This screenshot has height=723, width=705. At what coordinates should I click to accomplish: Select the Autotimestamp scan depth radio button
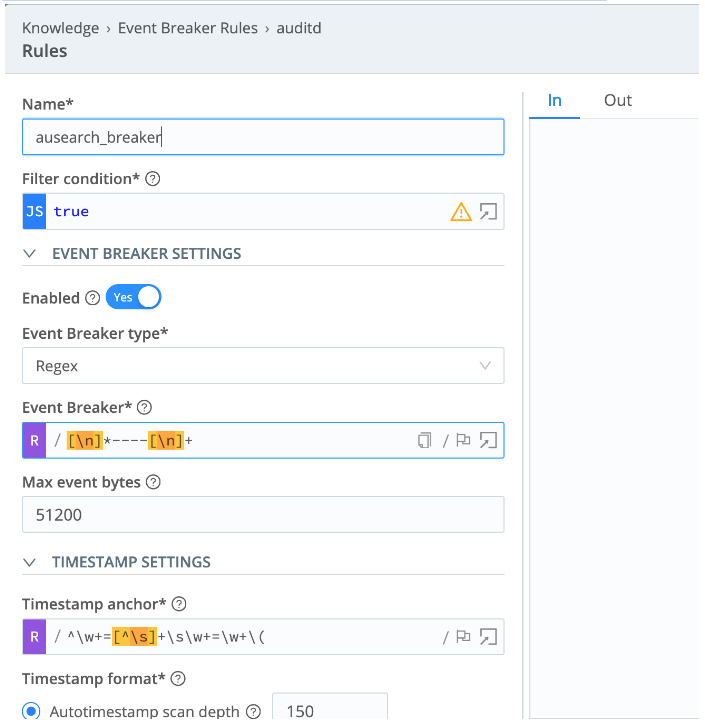pos(31,711)
